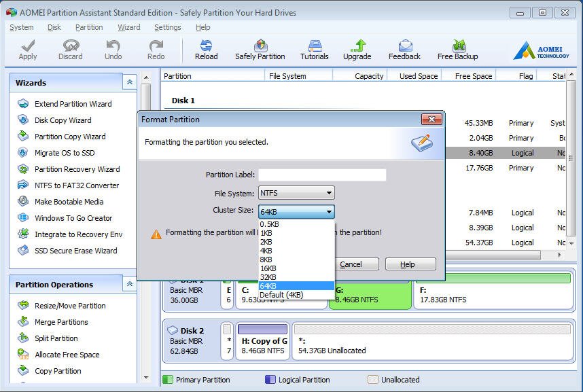Viewport: 583px width, 392px height.
Task: Click the Undo toolbar icon
Action: coord(113,50)
